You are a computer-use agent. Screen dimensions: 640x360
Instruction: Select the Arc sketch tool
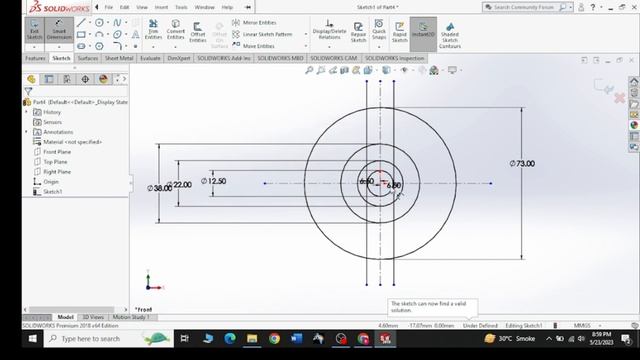click(99, 34)
